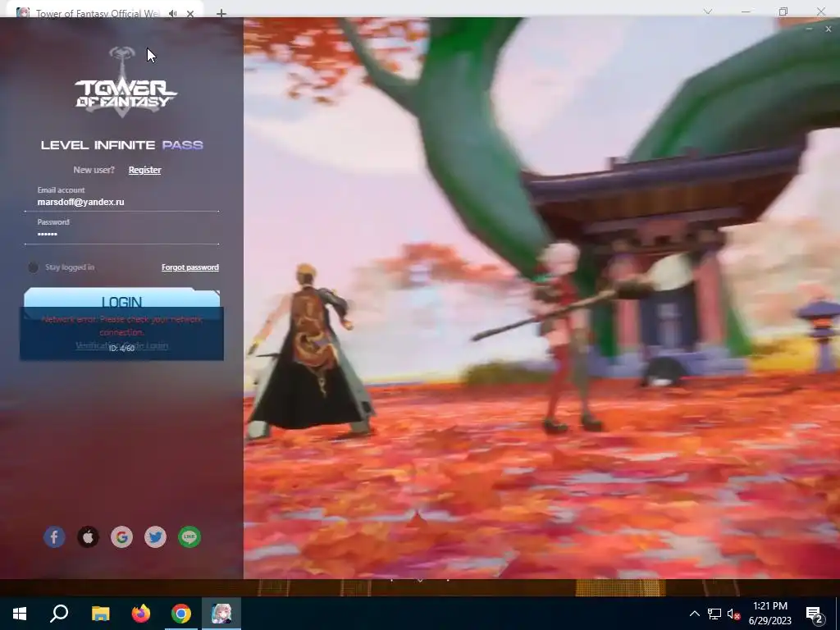
Task: Click the network error message text
Action: pyautogui.click(x=122, y=326)
